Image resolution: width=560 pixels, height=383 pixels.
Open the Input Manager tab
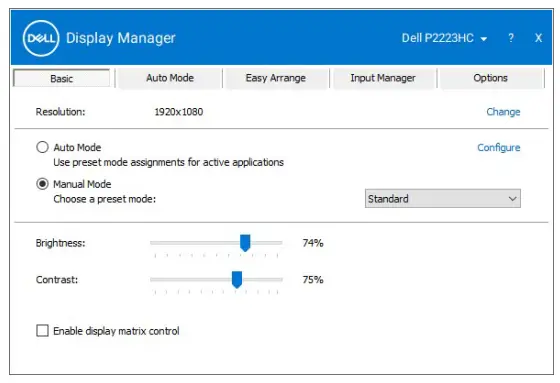coord(382,78)
